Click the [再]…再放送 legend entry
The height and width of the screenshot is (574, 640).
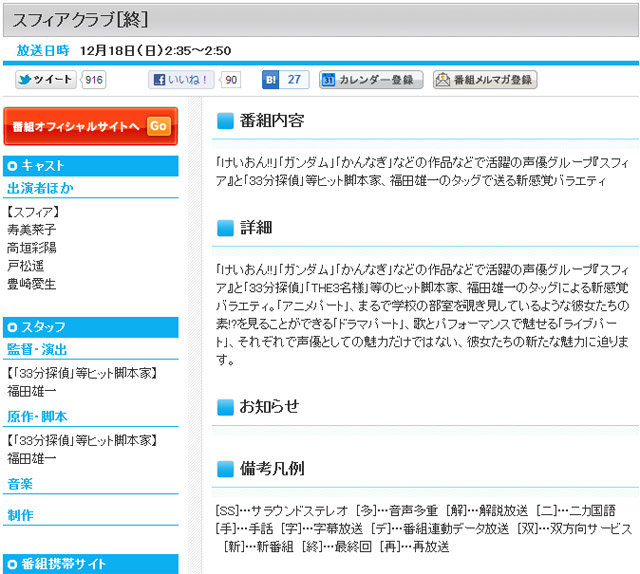point(414,546)
